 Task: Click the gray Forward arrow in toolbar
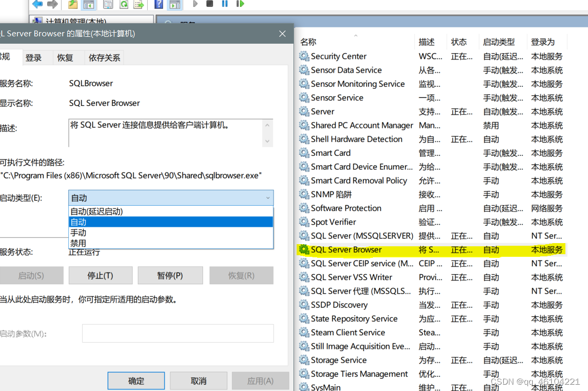tap(53, 4)
